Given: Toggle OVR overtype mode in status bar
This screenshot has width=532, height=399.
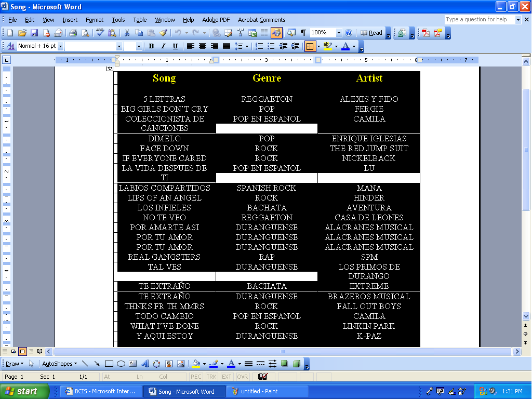Looking at the screenshot, I should [242, 377].
